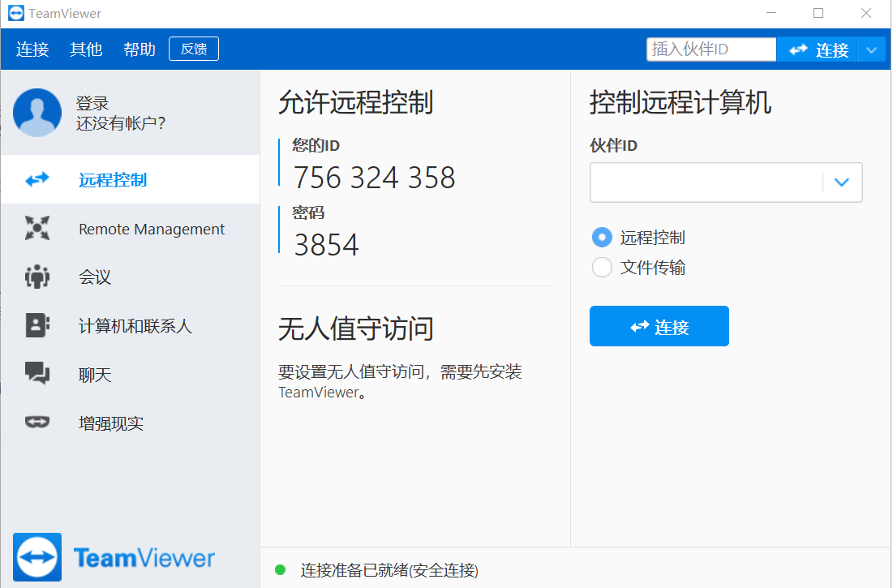This screenshot has height=588, width=893.
Task: Click the user avatar profile icon
Action: [x=37, y=112]
